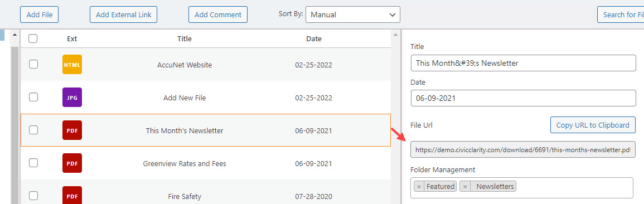This screenshot has height=204, width=644.
Task: Check the Fire Safety row checkbox
Action: (x=33, y=196)
